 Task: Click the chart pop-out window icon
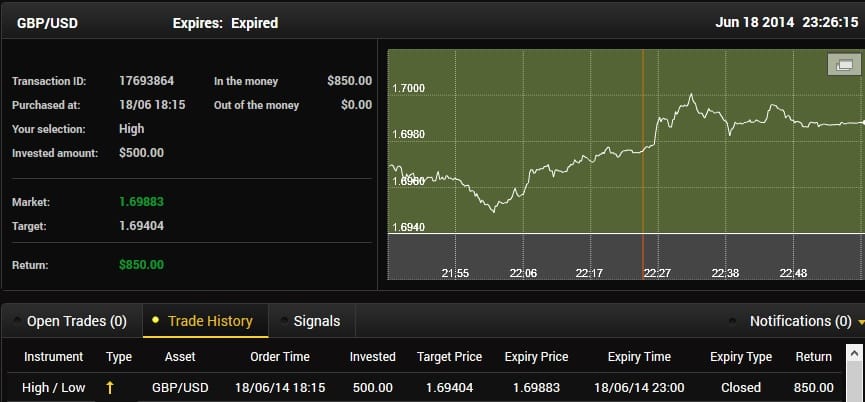844,65
